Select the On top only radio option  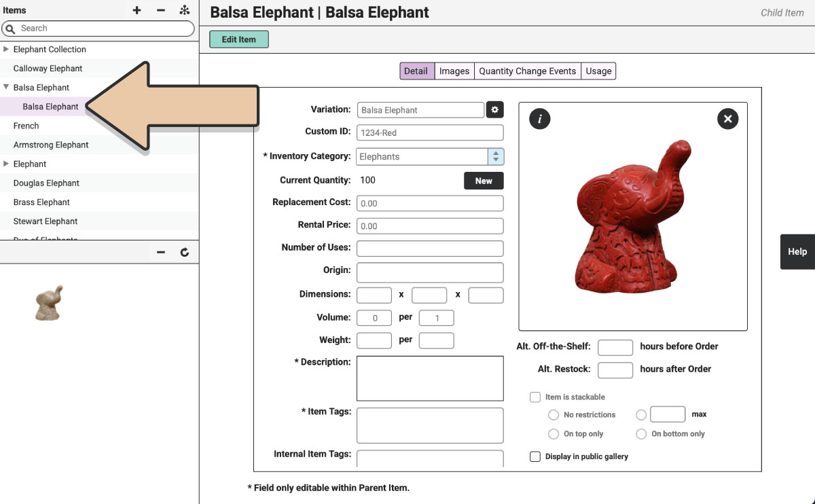click(554, 433)
